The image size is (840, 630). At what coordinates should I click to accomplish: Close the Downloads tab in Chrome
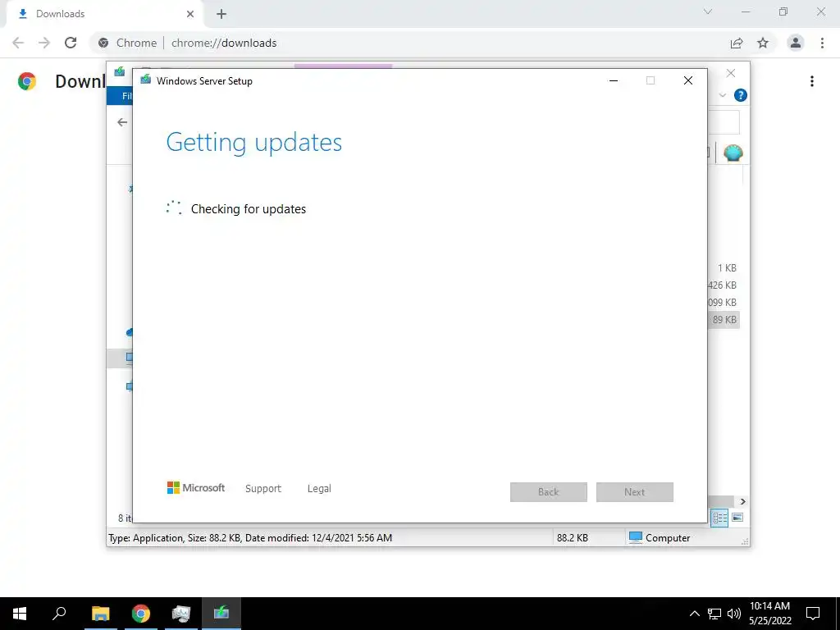pos(190,14)
